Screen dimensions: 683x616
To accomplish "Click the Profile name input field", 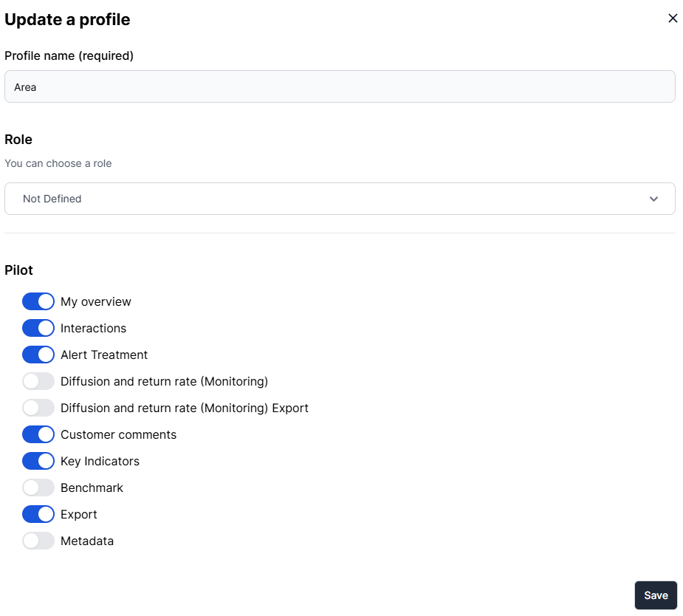I will (340, 86).
